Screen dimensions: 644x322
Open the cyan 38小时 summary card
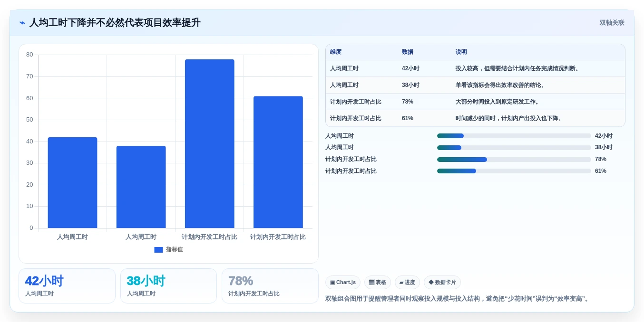point(168,286)
